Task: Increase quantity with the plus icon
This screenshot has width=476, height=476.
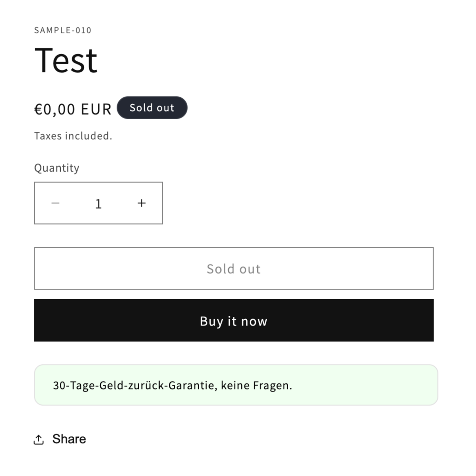Action: pos(141,203)
